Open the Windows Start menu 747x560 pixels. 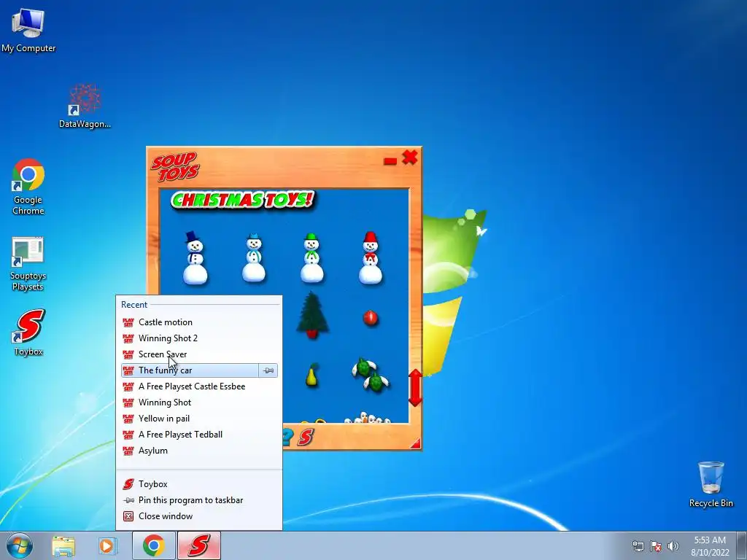pyautogui.click(x=20, y=545)
